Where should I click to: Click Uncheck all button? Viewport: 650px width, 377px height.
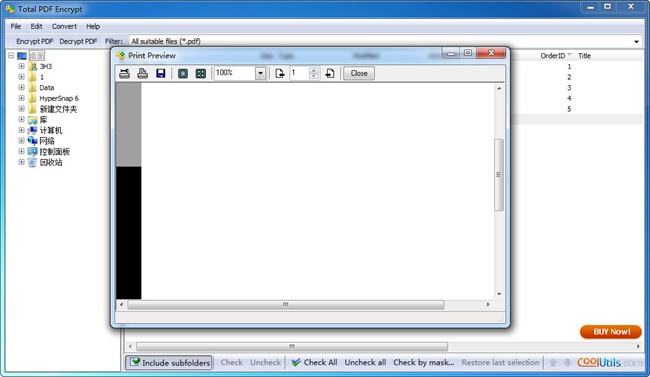pos(365,362)
